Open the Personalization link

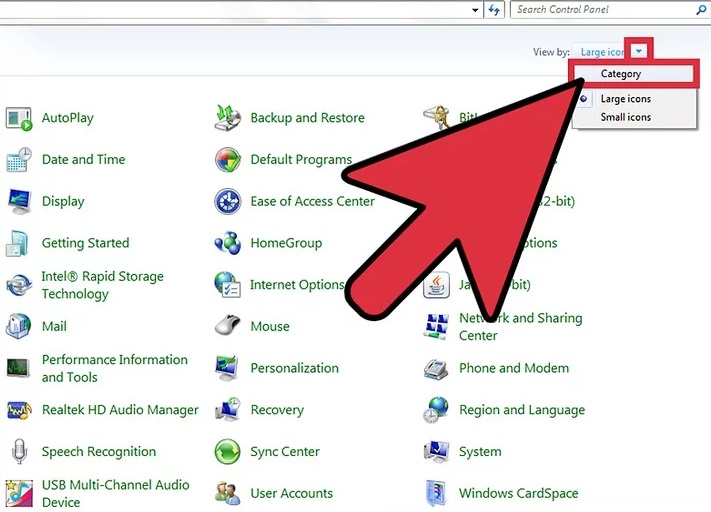click(x=294, y=368)
